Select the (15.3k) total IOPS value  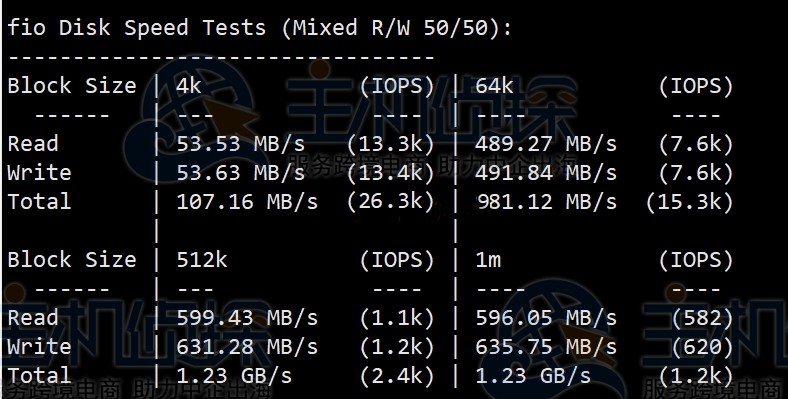click(x=690, y=202)
